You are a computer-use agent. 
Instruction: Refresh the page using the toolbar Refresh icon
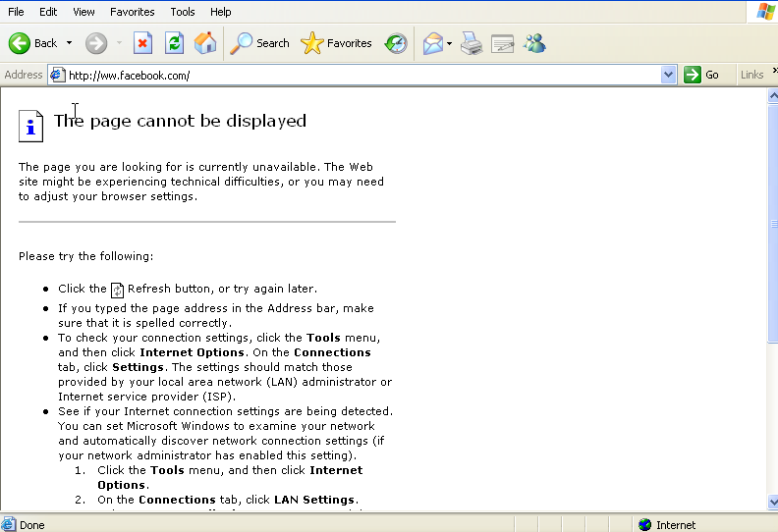tap(174, 43)
